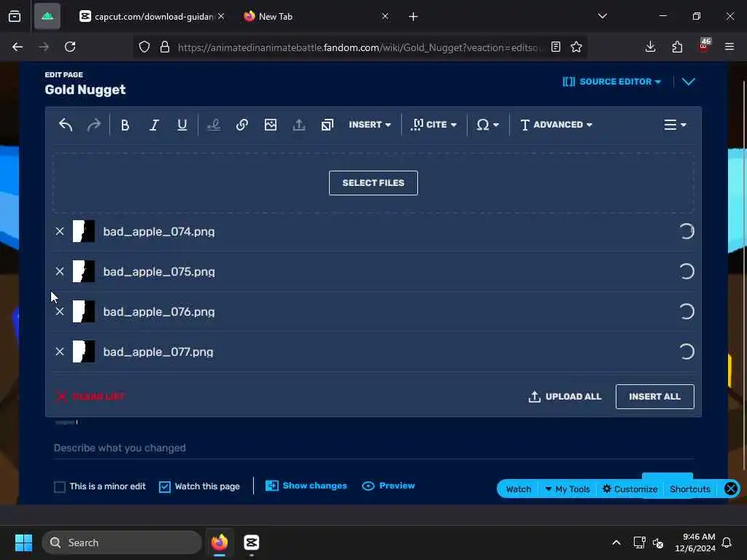The height and width of the screenshot is (560, 747).
Task: Remove bad_apple_075.png from the list
Action: coord(60,271)
